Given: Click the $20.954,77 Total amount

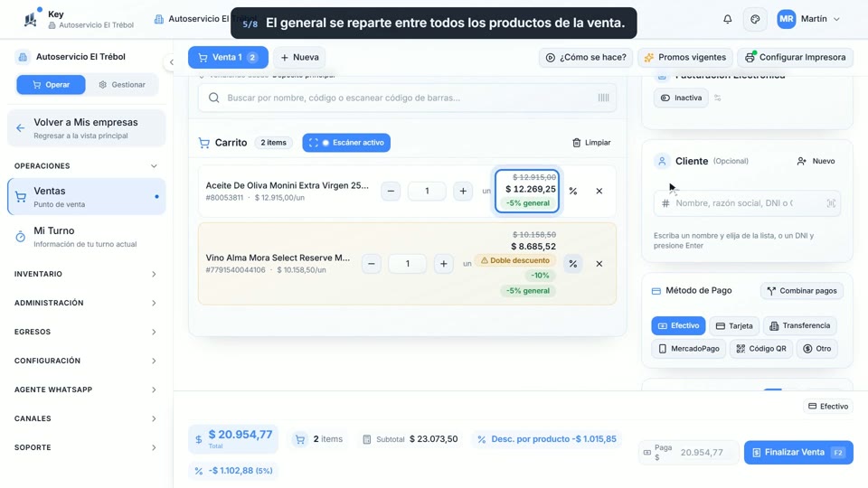Looking at the screenshot, I should point(233,439).
